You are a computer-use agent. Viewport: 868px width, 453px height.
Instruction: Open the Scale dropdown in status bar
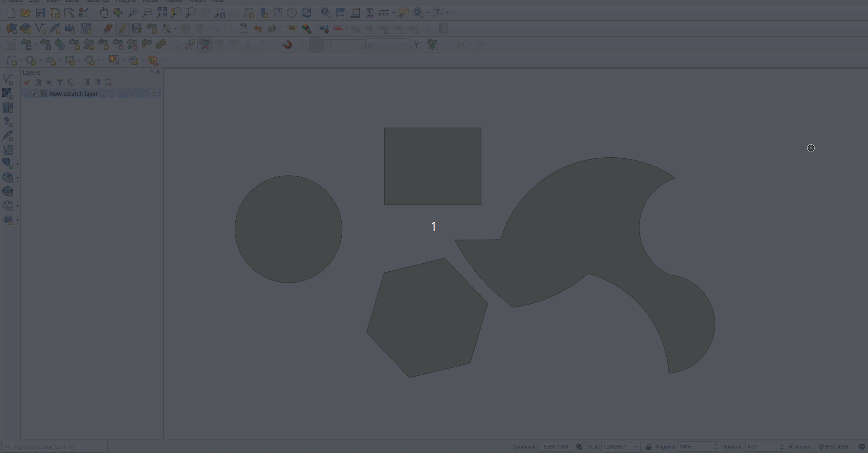pyautogui.click(x=635, y=447)
